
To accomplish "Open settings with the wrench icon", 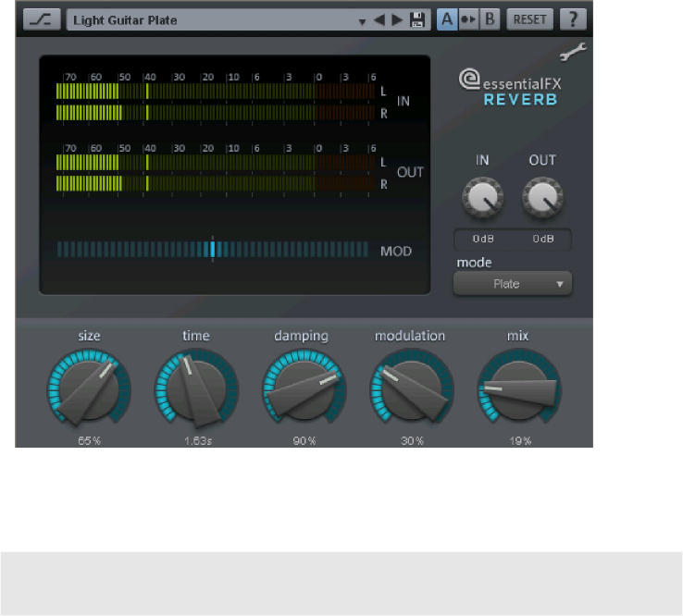I will pyautogui.click(x=573, y=52).
